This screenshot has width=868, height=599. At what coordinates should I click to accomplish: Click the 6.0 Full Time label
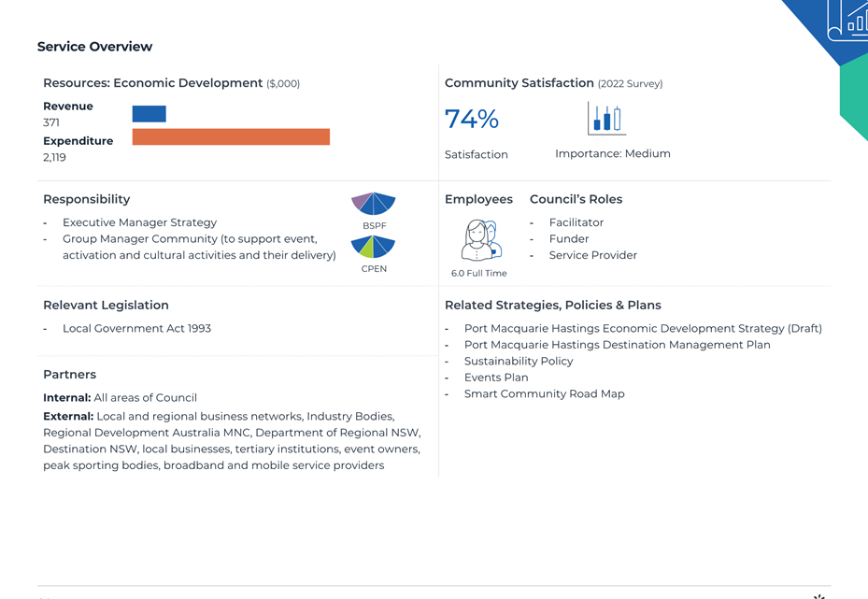[478, 273]
